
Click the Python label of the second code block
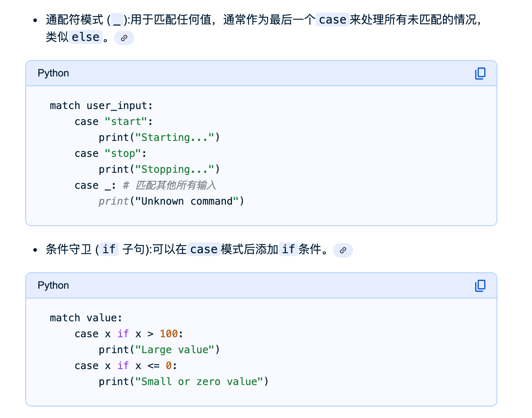(x=53, y=285)
